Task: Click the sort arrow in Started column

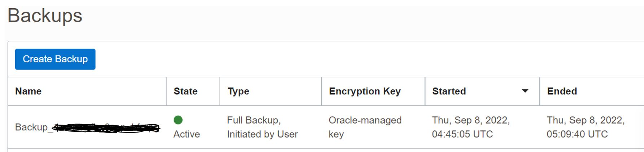Action: [x=525, y=91]
